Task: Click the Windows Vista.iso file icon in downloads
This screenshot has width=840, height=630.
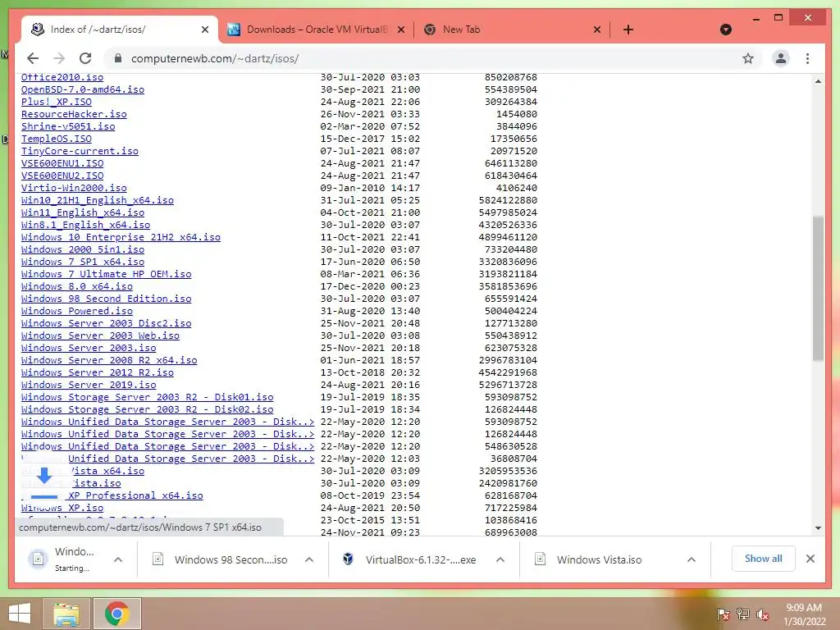Action: click(x=540, y=559)
